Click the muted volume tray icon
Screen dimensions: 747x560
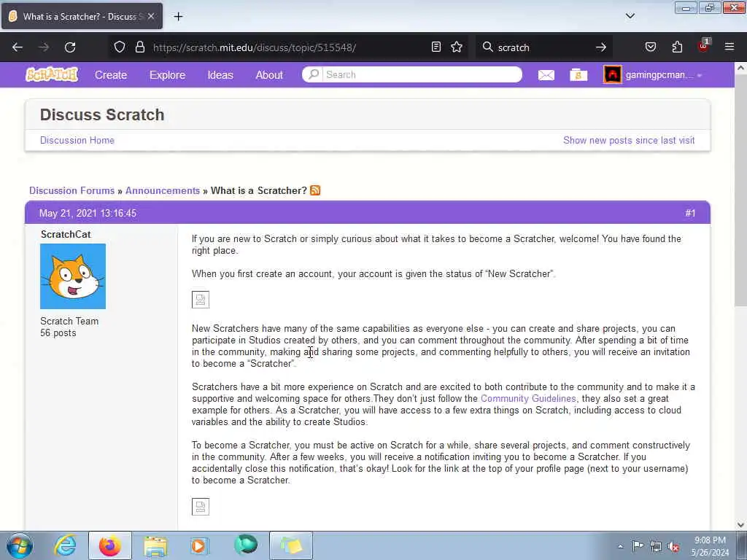click(673, 547)
